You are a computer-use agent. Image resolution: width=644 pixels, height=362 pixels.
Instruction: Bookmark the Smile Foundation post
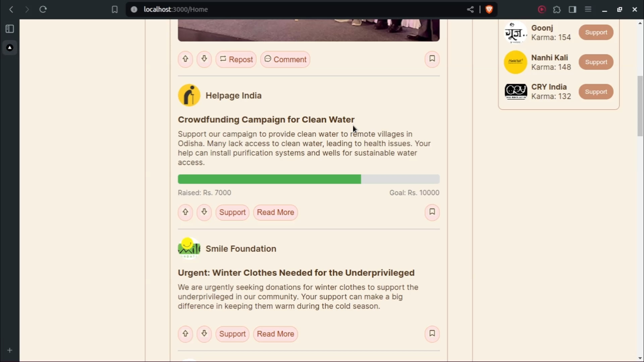(432, 334)
